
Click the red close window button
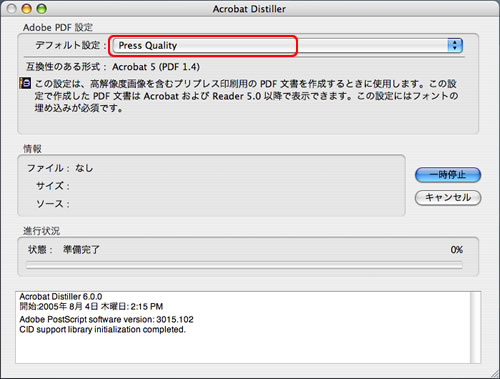click(x=12, y=9)
